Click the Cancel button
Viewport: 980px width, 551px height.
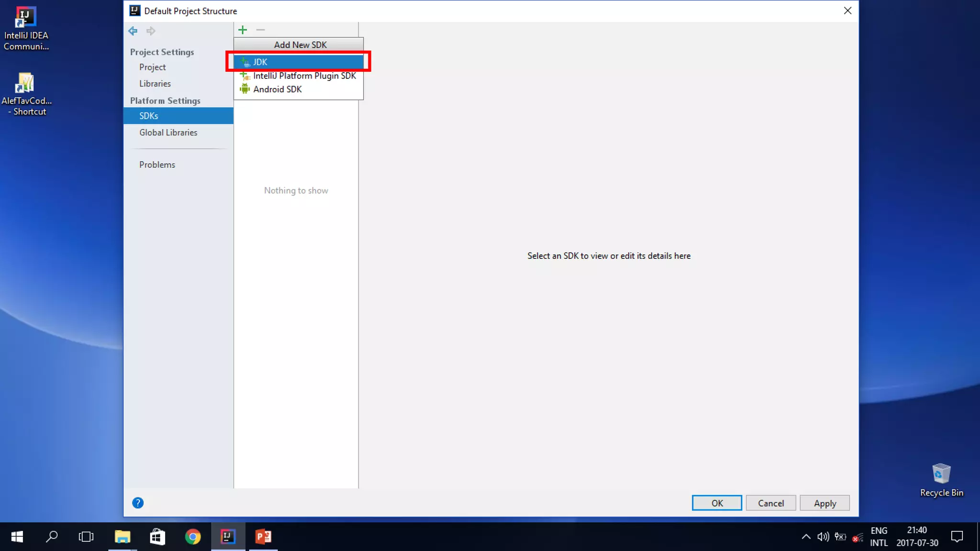point(771,503)
